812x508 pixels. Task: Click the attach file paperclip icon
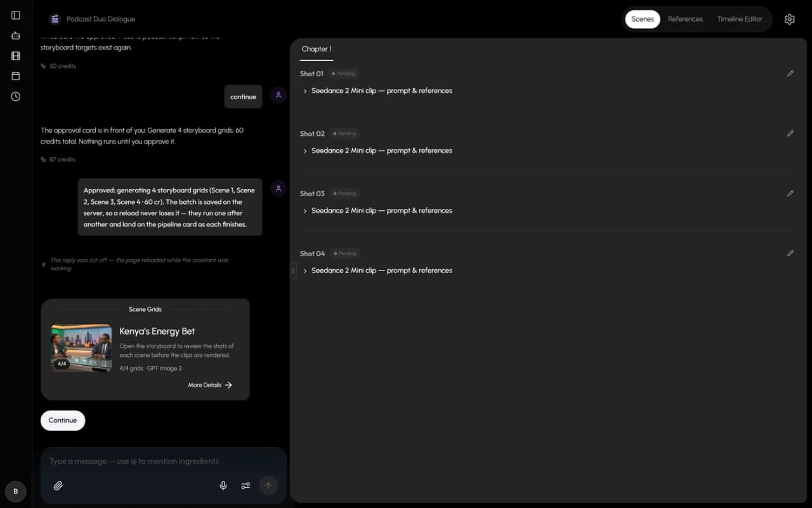pyautogui.click(x=58, y=486)
